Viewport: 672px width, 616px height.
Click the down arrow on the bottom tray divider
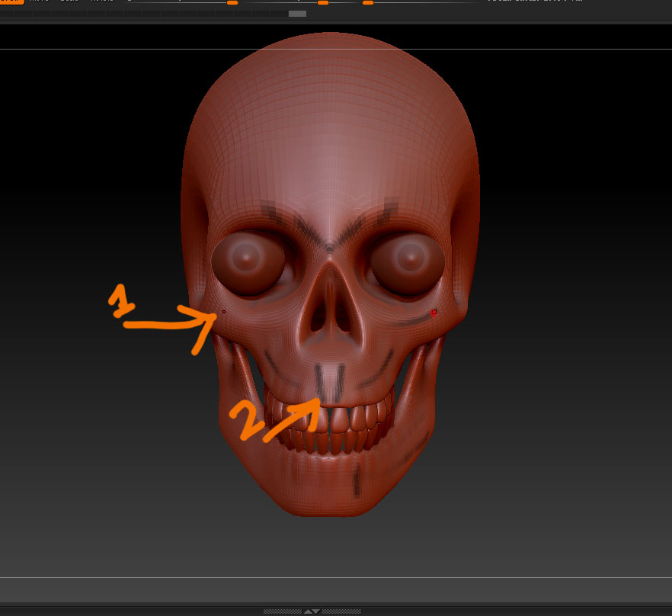[x=316, y=611]
